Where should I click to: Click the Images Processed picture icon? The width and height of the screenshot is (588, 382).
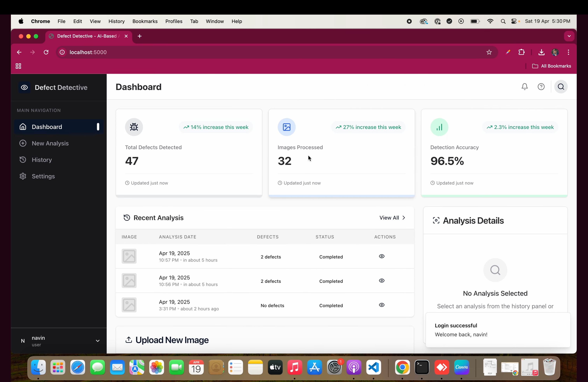[287, 127]
